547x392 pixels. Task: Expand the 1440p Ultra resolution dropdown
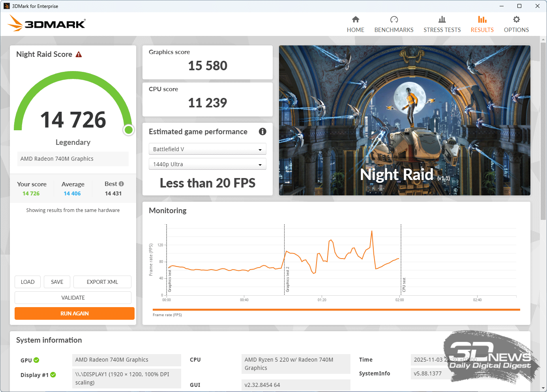207,164
